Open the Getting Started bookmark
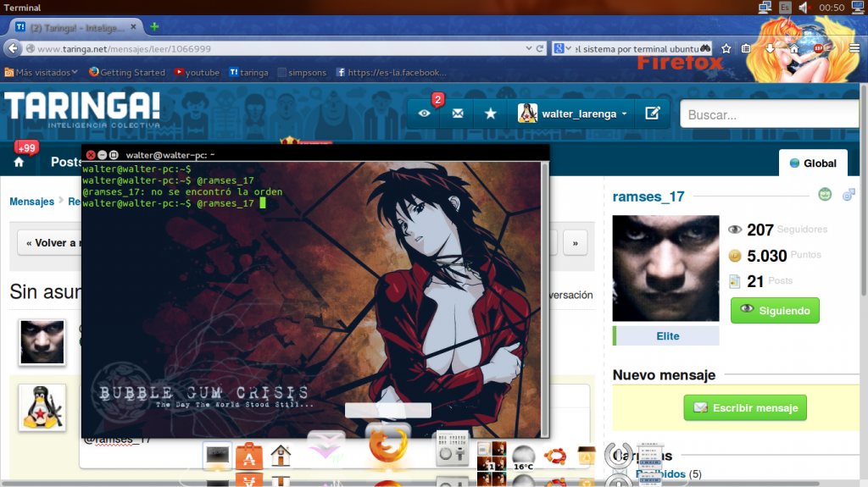The width and height of the screenshot is (868, 487). coord(127,73)
